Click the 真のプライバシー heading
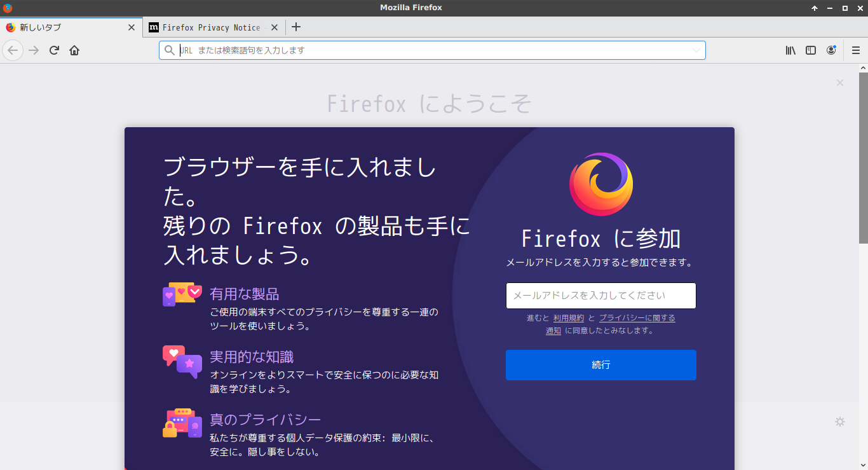This screenshot has height=470, width=868. (x=266, y=420)
